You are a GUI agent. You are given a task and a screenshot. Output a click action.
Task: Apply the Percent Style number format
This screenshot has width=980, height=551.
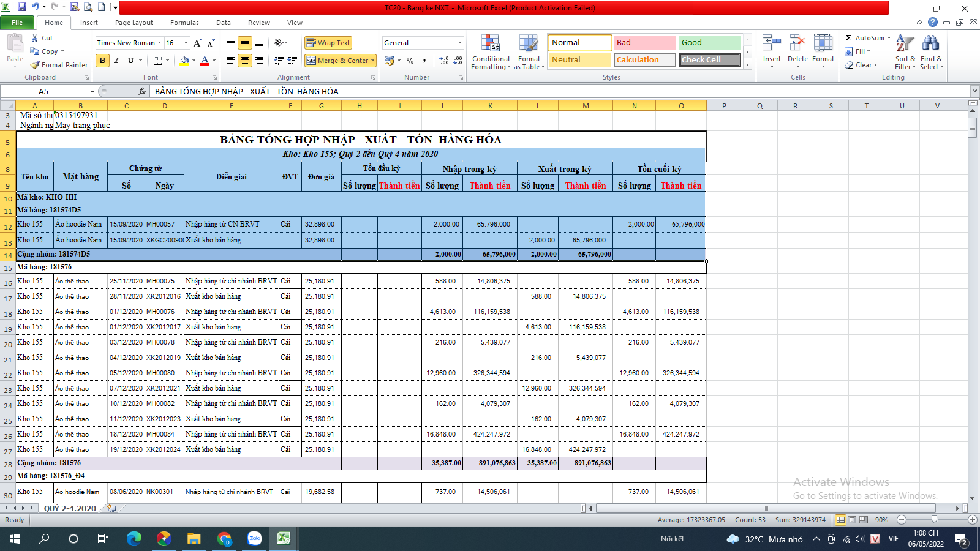[410, 61]
